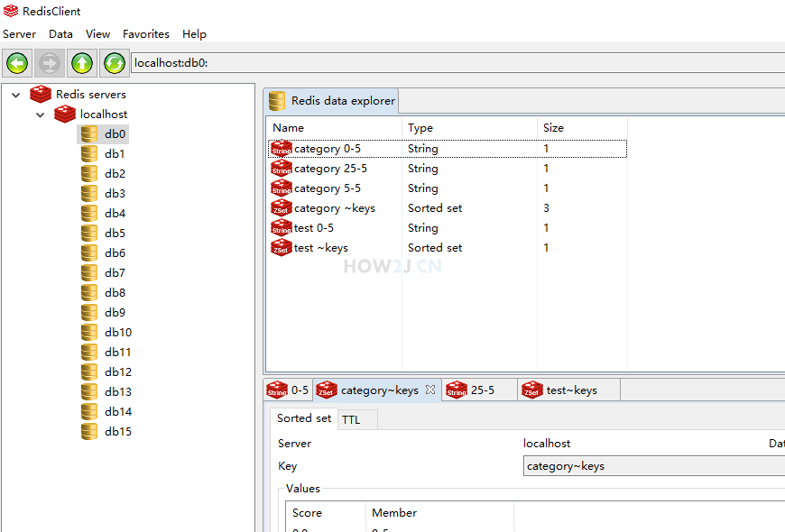
Task: Collapse the localhost tree node
Action: coord(41,115)
